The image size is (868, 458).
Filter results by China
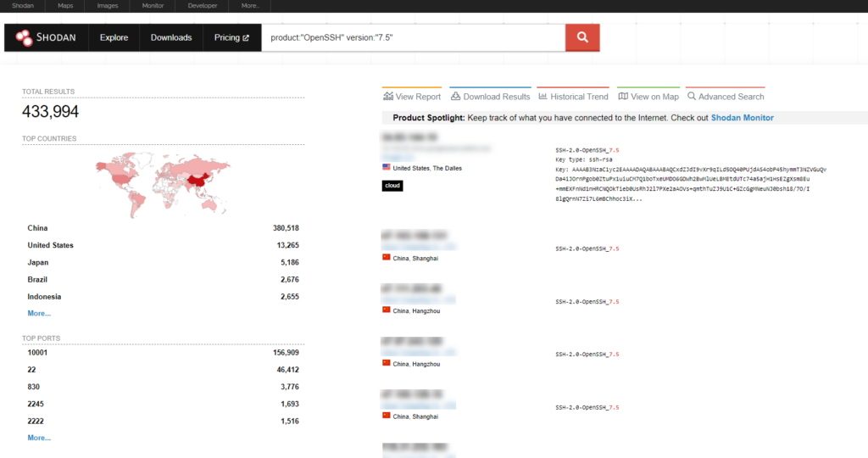(x=37, y=227)
